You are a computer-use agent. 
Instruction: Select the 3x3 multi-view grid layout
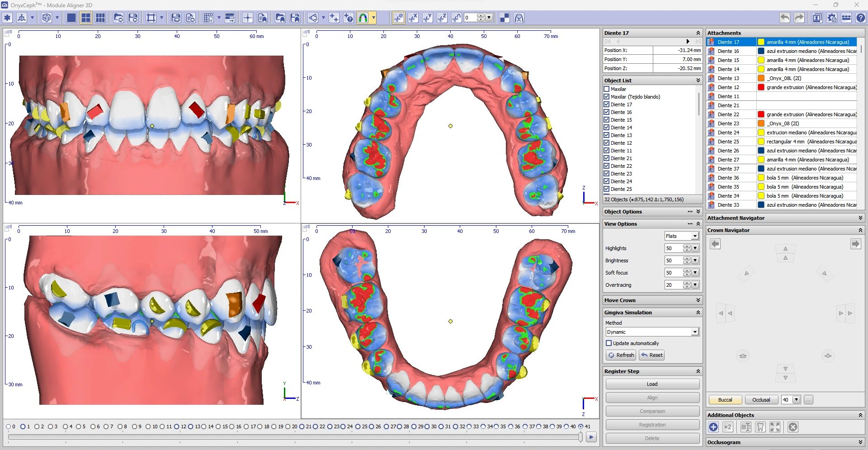[x=100, y=18]
